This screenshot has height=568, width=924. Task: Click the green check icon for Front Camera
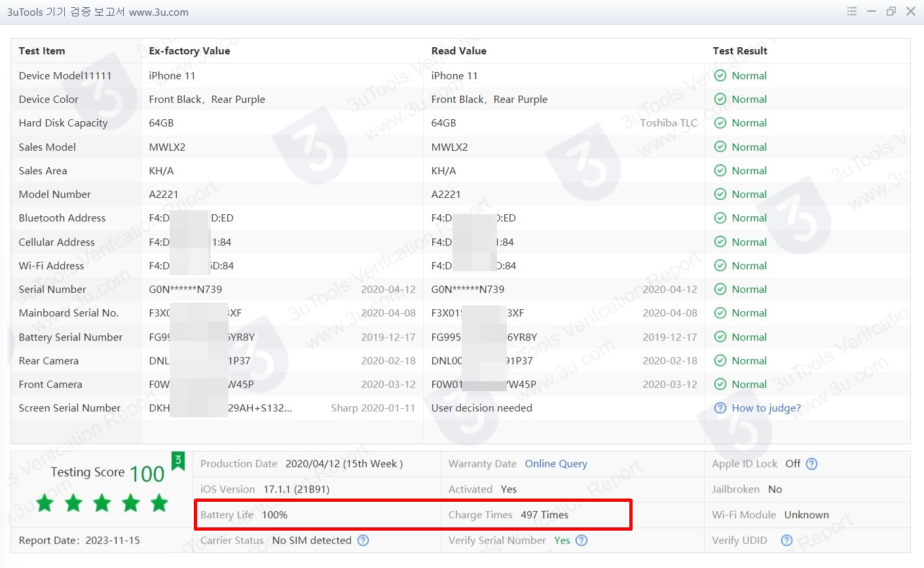(720, 384)
